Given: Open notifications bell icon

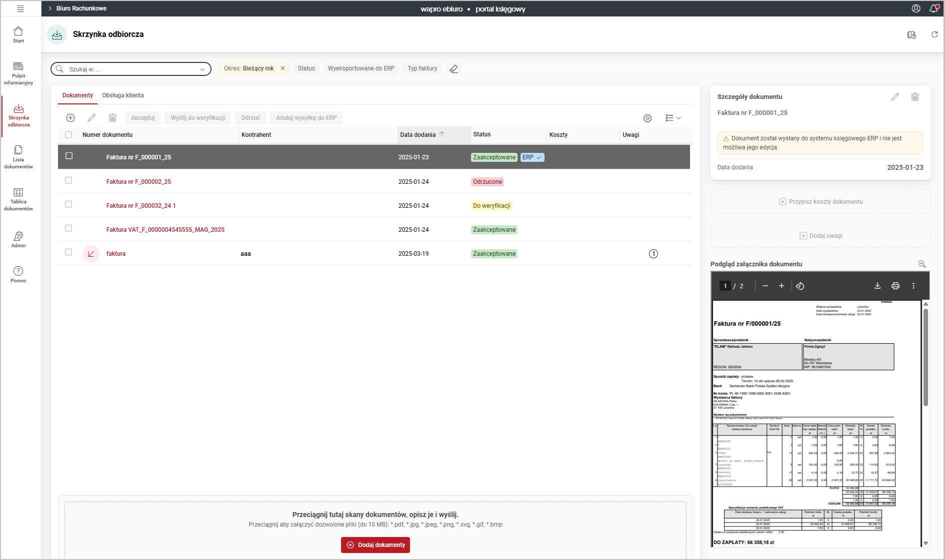Looking at the screenshot, I should pos(933,8).
